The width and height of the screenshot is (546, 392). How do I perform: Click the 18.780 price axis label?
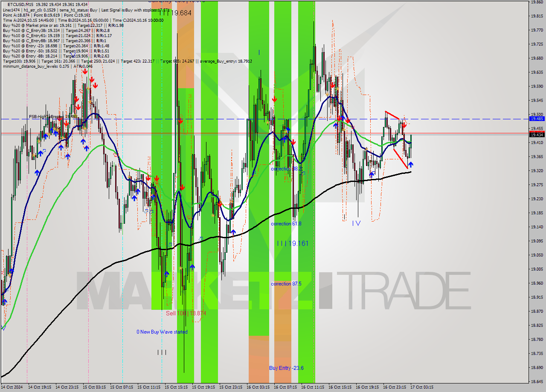click(537, 340)
